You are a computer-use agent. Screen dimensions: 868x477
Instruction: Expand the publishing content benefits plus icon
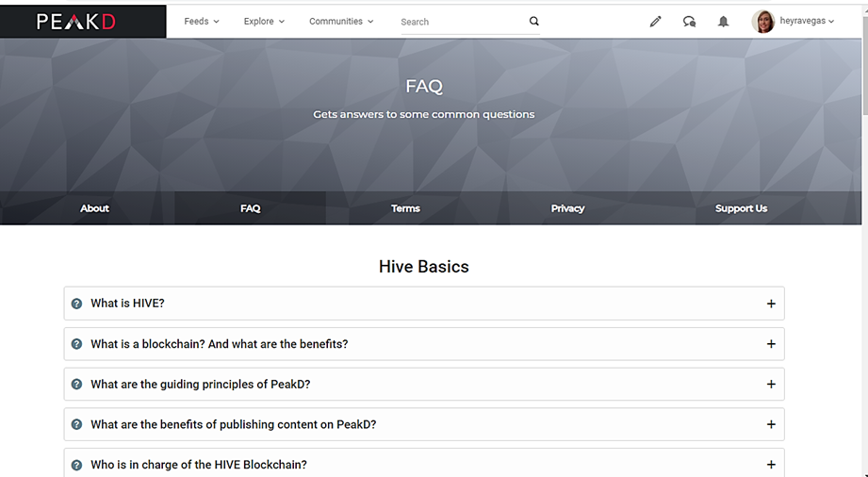click(771, 424)
